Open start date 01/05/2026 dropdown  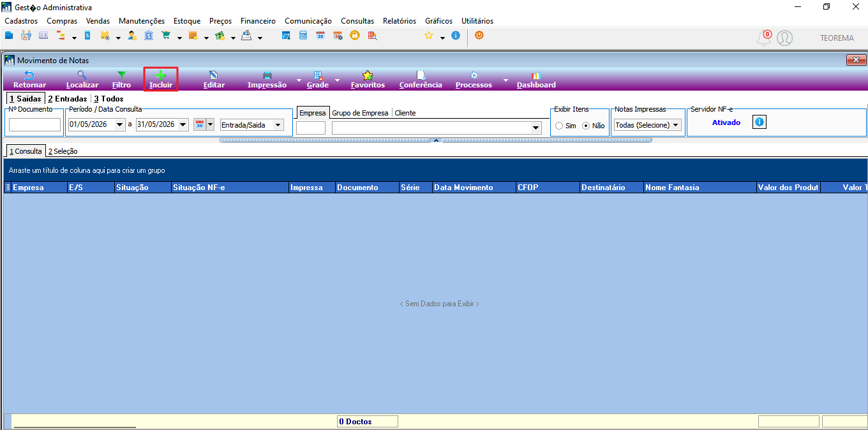coord(120,124)
